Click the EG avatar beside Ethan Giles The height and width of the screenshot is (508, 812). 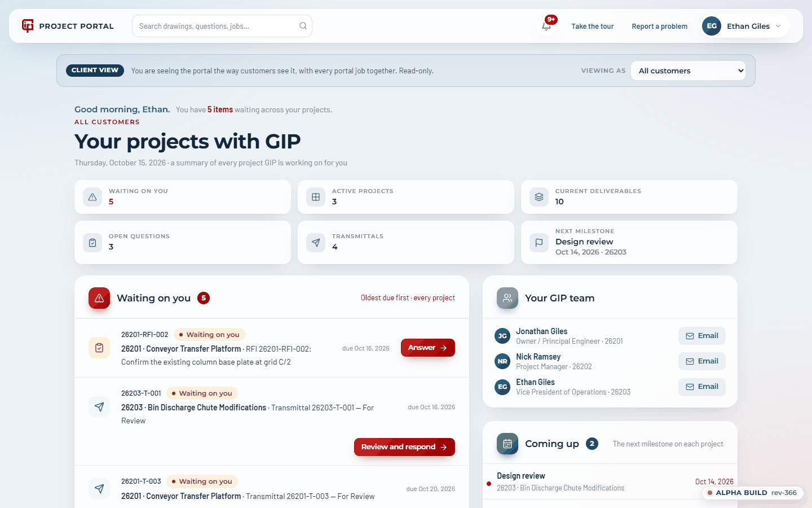click(712, 26)
